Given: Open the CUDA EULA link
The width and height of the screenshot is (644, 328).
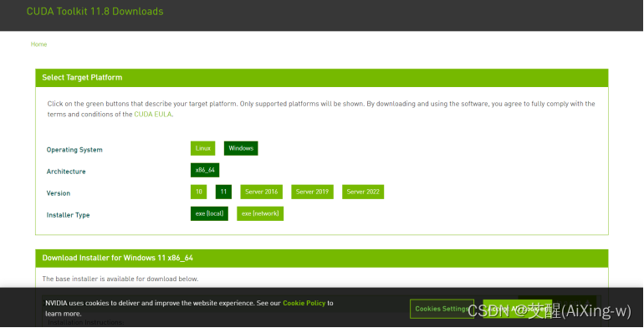Looking at the screenshot, I should coord(153,115).
